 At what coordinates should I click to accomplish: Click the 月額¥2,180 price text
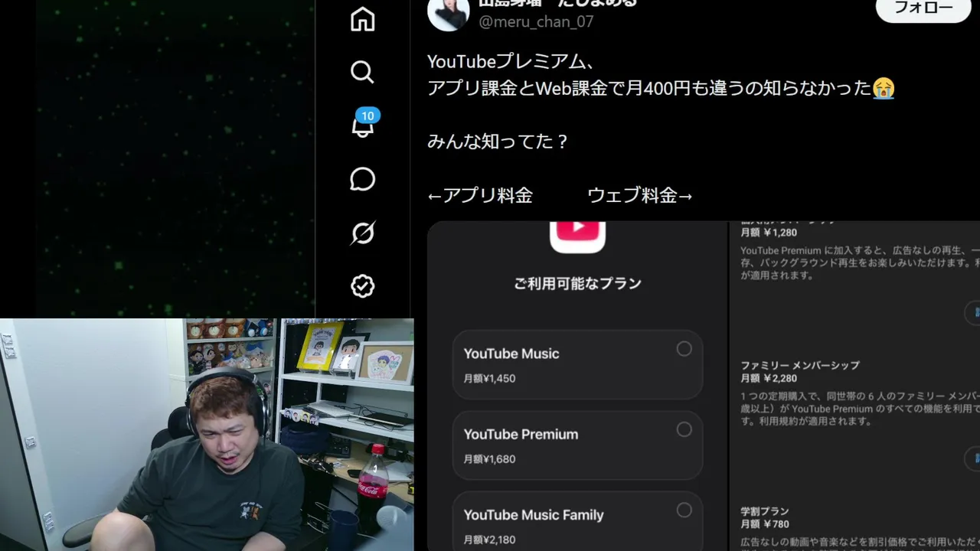tap(489, 540)
